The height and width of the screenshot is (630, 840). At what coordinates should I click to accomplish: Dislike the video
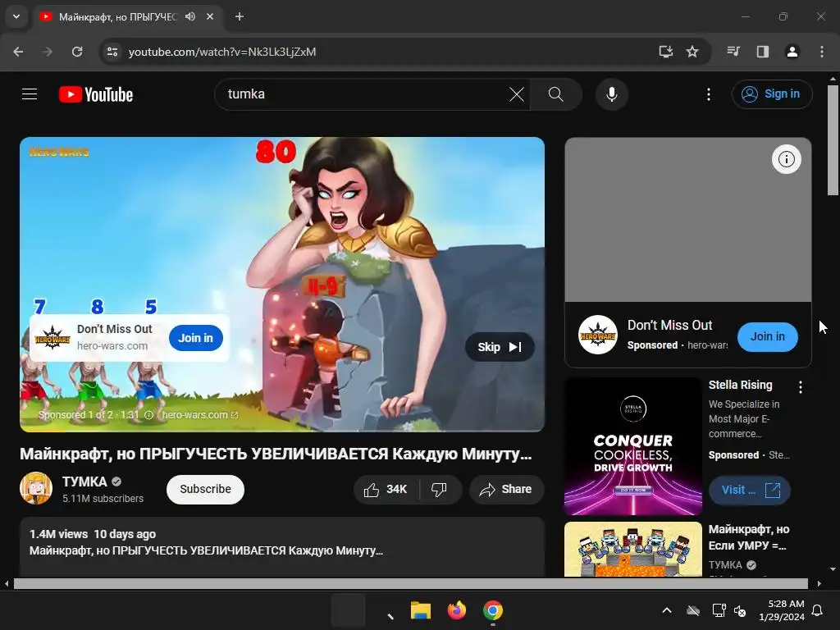(x=440, y=489)
